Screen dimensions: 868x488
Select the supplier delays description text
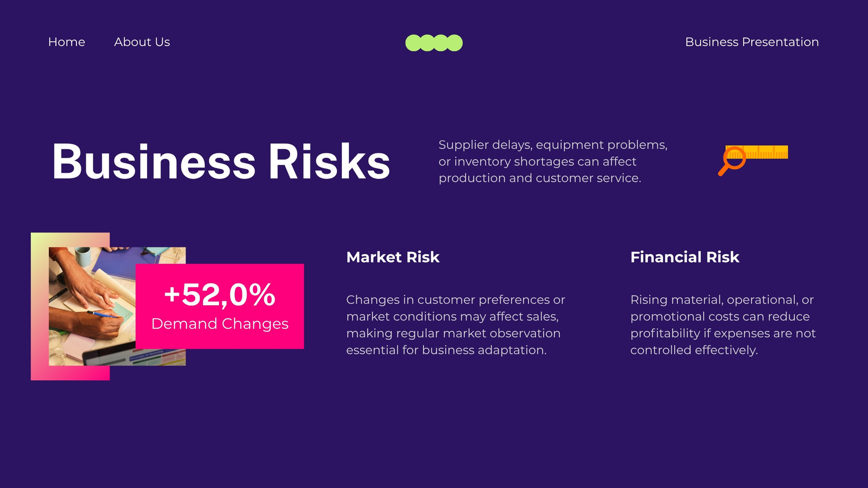click(553, 162)
